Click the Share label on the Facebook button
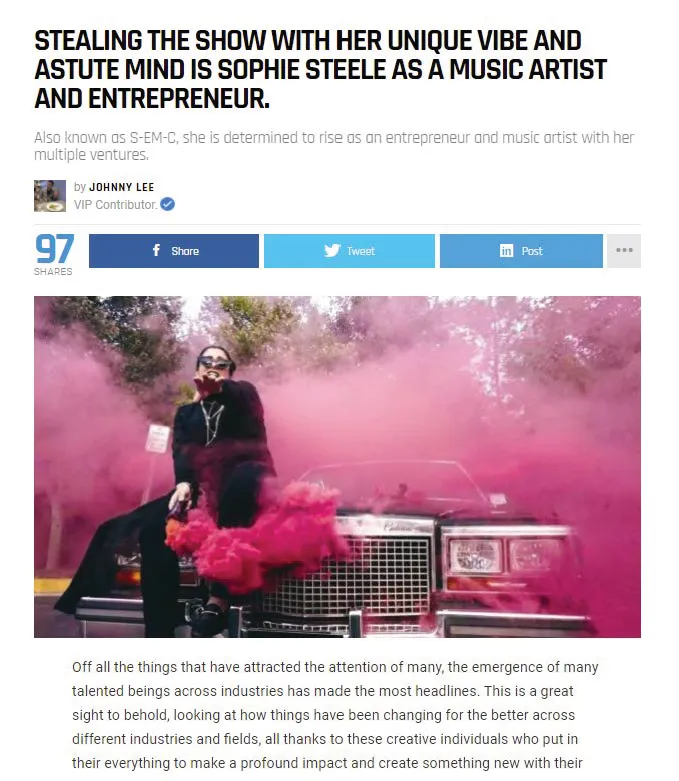 tap(185, 251)
